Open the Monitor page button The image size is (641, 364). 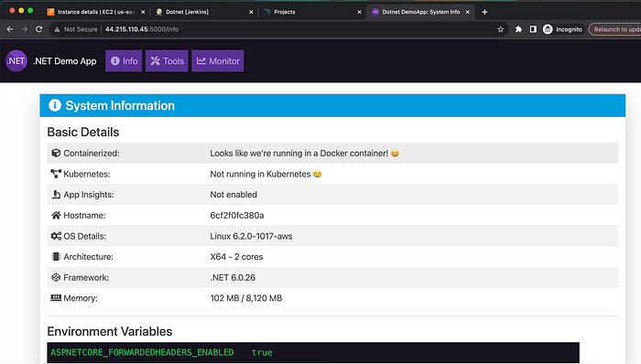point(218,60)
